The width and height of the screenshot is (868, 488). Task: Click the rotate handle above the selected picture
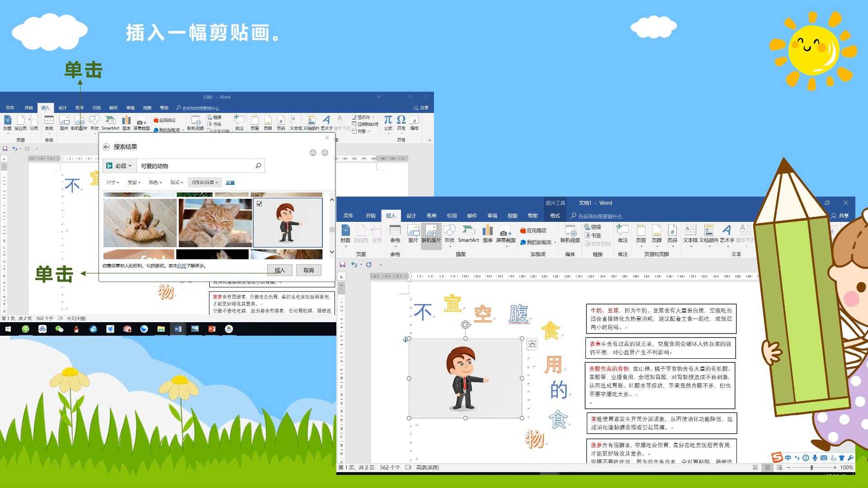tap(466, 324)
